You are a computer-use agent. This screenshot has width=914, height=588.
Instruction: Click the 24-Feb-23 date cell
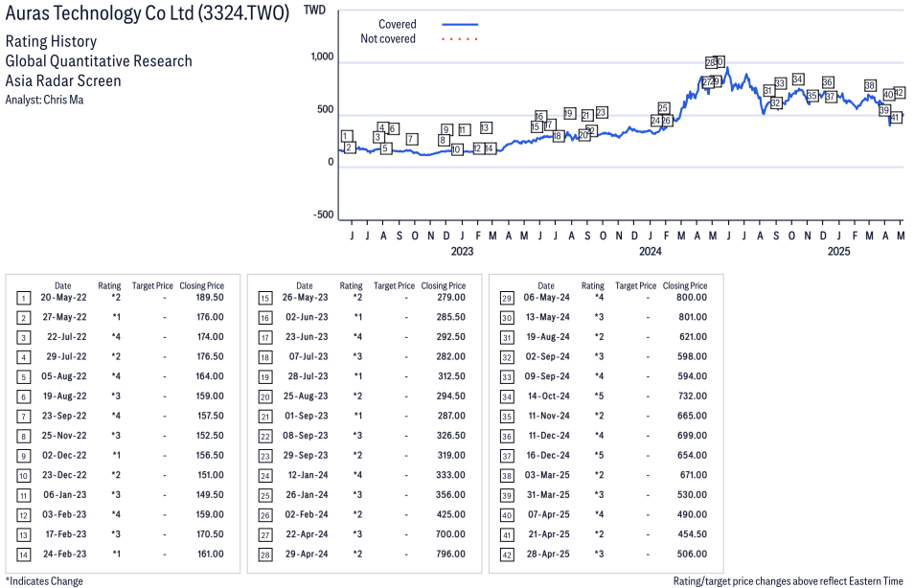click(x=65, y=554)
